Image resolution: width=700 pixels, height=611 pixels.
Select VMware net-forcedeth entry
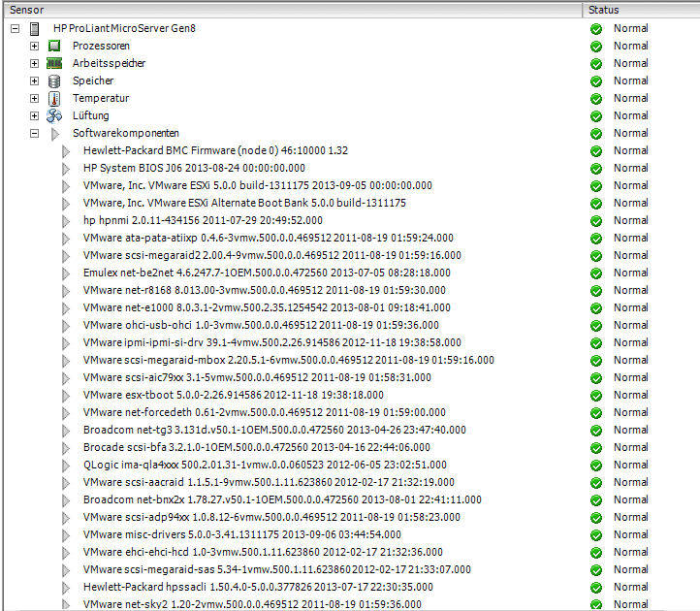[x=265, y=412]
